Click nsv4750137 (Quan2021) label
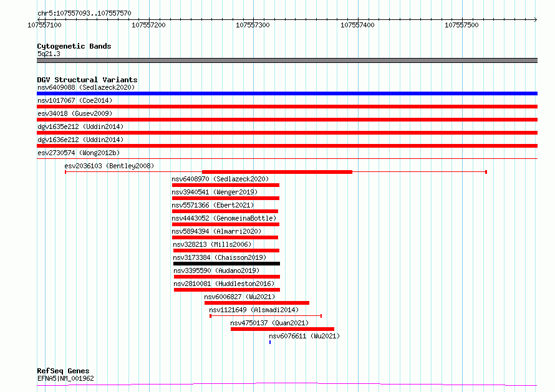Viewport: 555px width, 392px height. coord(269,323)
